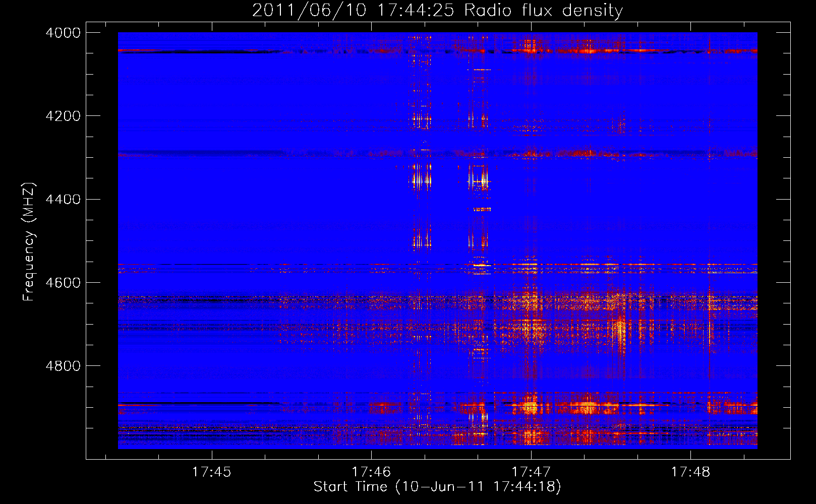Screen dimensions: 816x504
Task: Click the '4600' frequency axis label
Action: coord(63,282)
